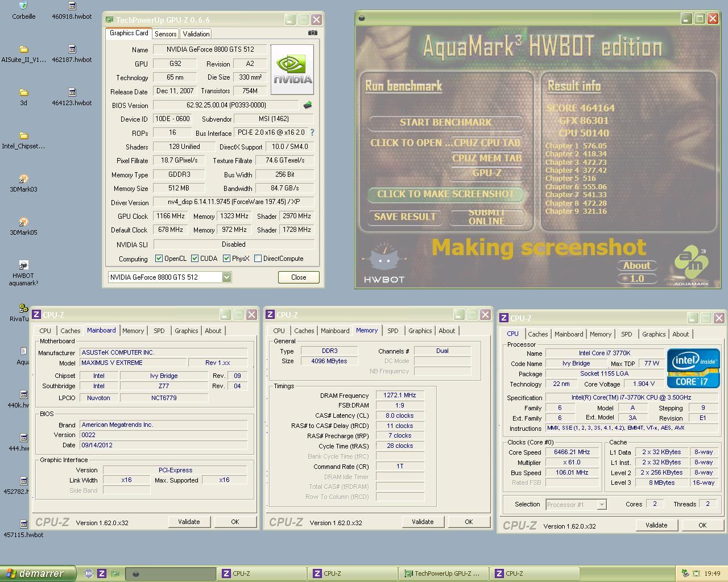This screenshot has width=728, height=582.
Task: Click the MAXIMUS V EXTREME model field
Action: click(133, 363)
